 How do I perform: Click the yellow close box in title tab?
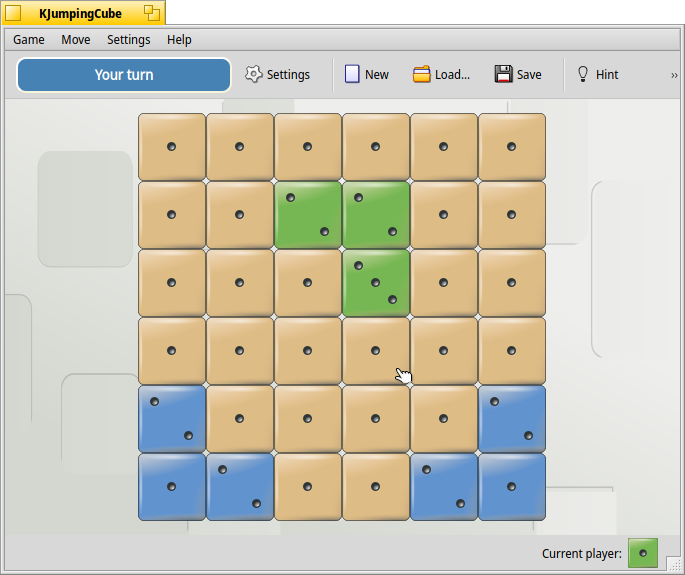coord(13,13)
